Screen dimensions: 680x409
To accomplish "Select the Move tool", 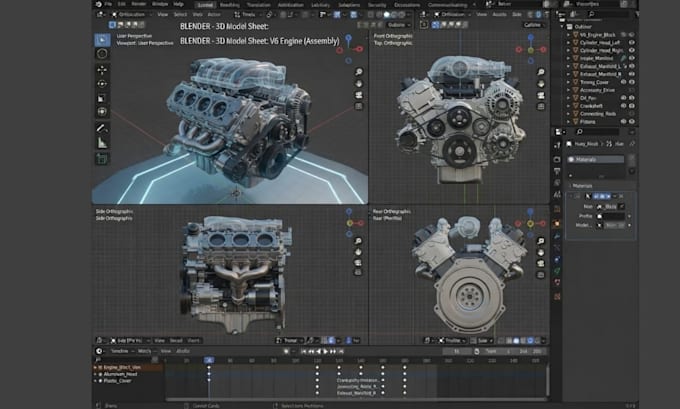I will click(x=102, y=70).
